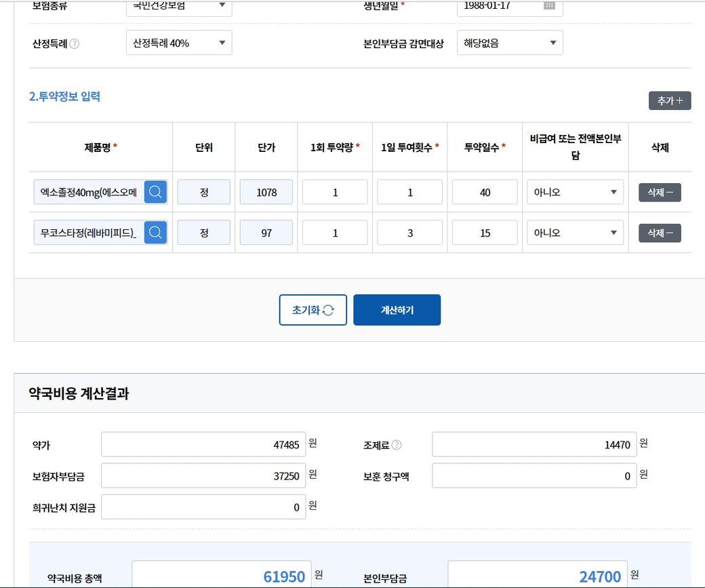Open the 본인부담금 감면대상 dropdown

[x=510, y=43]
